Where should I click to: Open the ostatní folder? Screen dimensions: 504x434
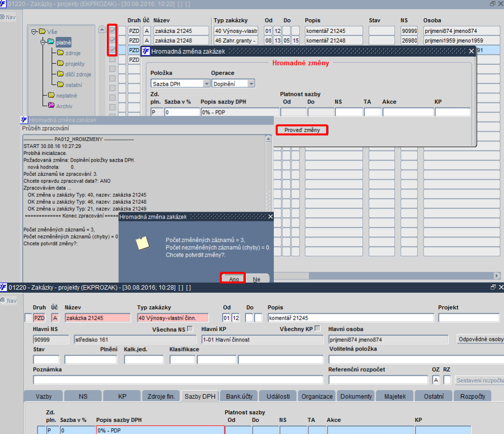click(x=73, y=85)
